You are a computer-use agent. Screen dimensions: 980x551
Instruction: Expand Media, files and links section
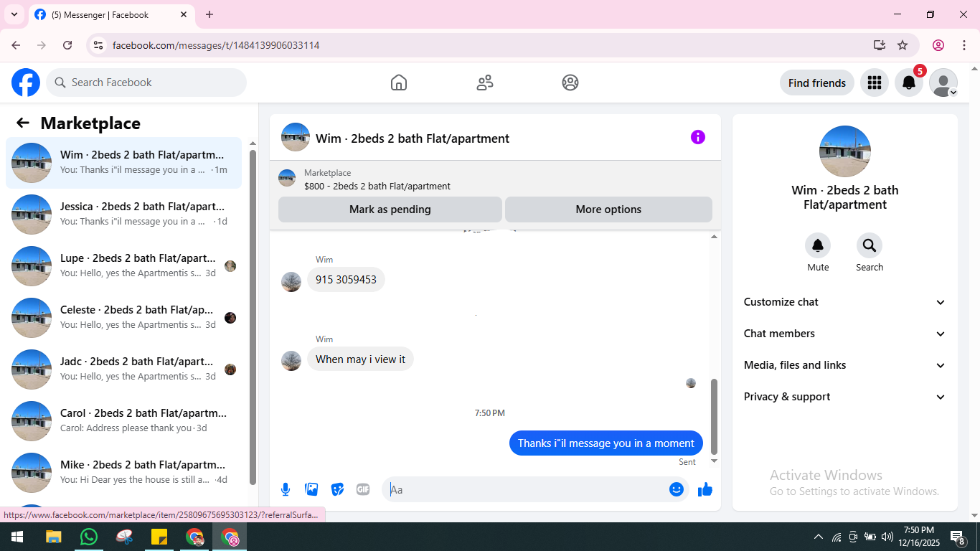(845, 365)
